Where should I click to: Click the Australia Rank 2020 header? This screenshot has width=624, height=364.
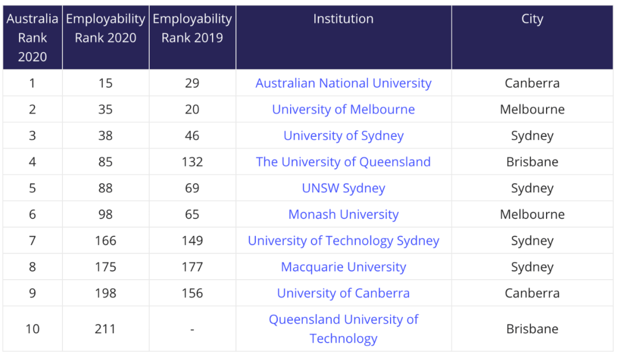pos(32,38)
